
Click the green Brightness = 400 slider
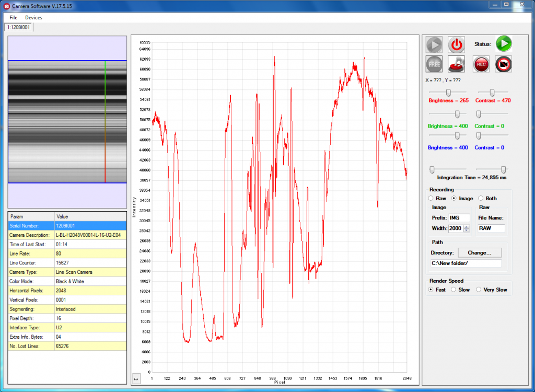(x=448, y=114)
